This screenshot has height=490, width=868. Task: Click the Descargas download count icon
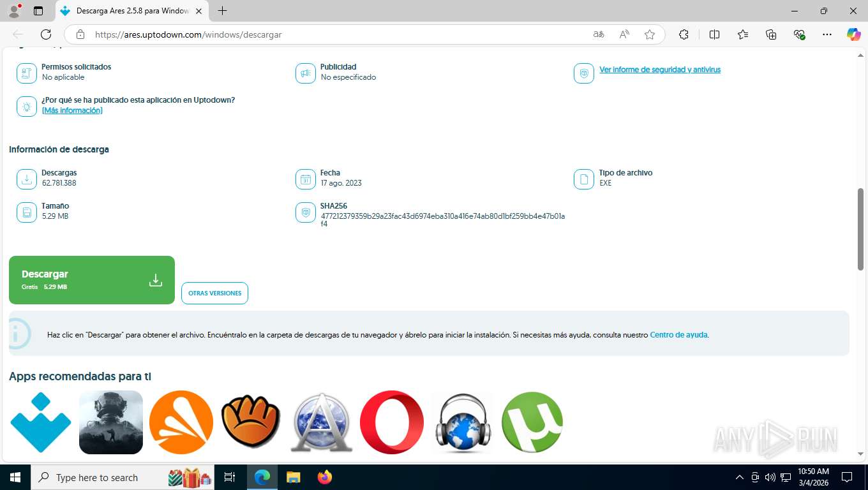[x=27, y=179]
